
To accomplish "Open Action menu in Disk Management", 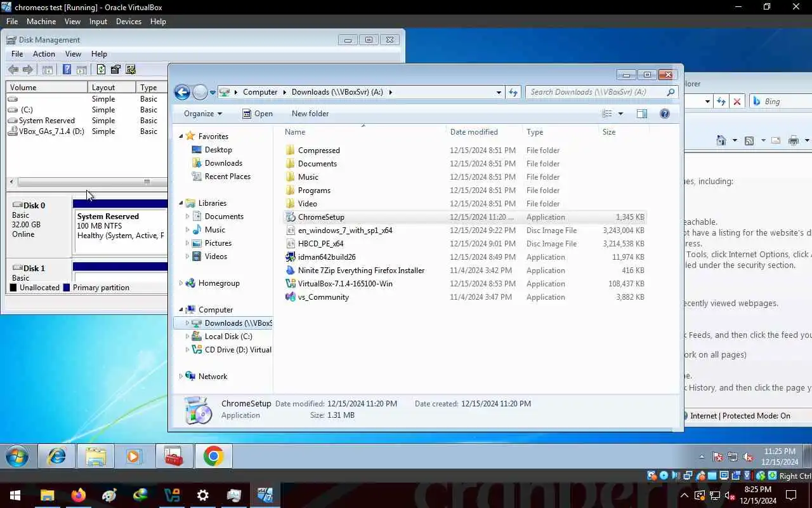I will (x=44, y=54).
